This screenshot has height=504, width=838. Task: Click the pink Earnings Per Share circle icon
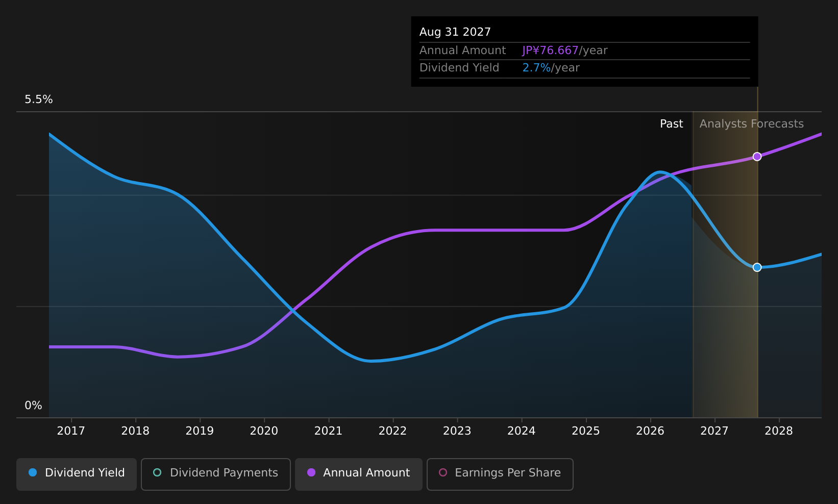(x=443, y=472)
